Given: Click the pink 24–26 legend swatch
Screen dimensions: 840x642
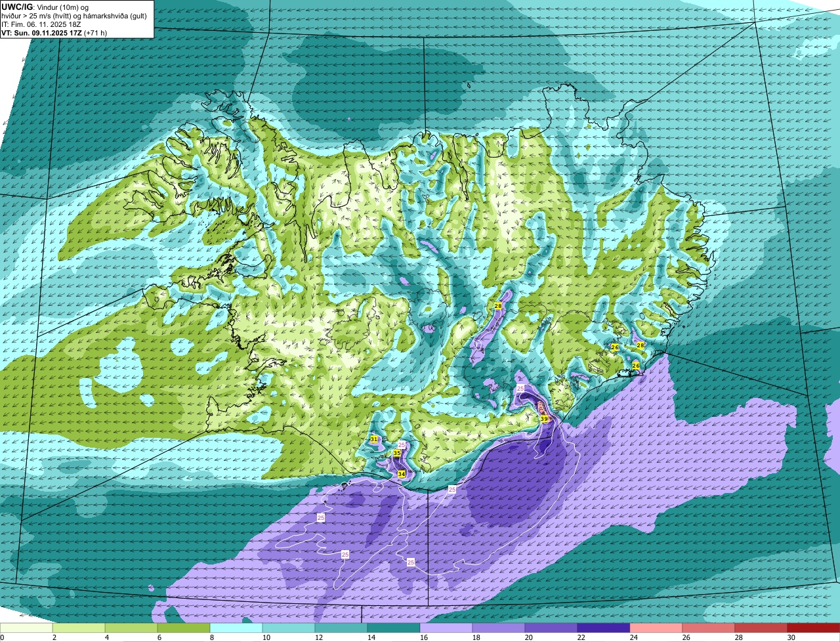Looking at the screenshot, I should click(x=656, y=628).
